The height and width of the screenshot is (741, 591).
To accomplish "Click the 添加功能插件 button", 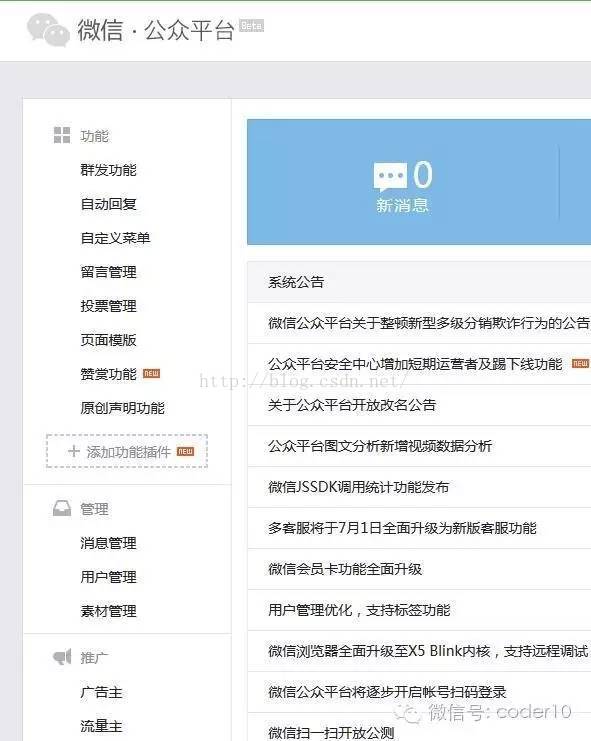I will (x=127, y=451).
